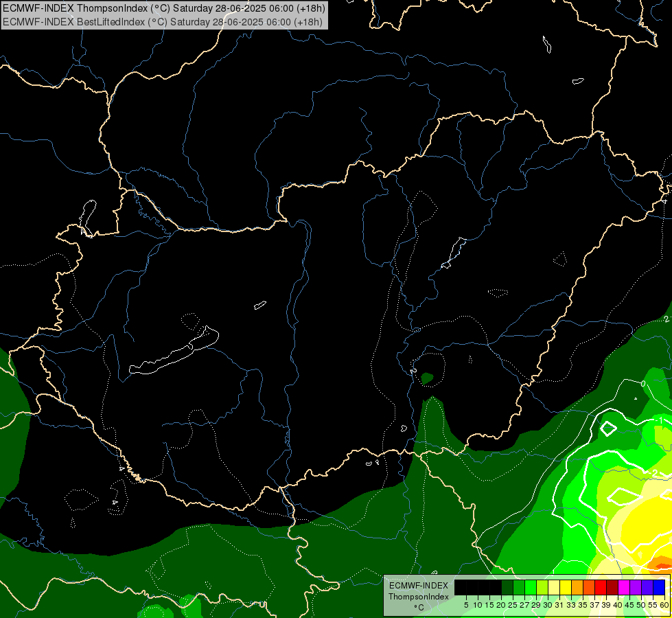Click the 0 contour label on the map
This screenshot has height=618, width=672.
tap(643, 383)
